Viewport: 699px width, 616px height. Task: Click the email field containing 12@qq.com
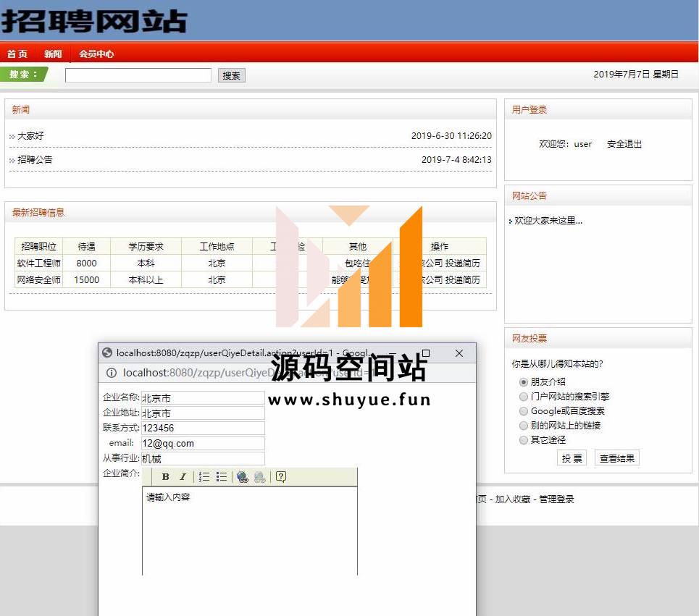coord(203,443)
